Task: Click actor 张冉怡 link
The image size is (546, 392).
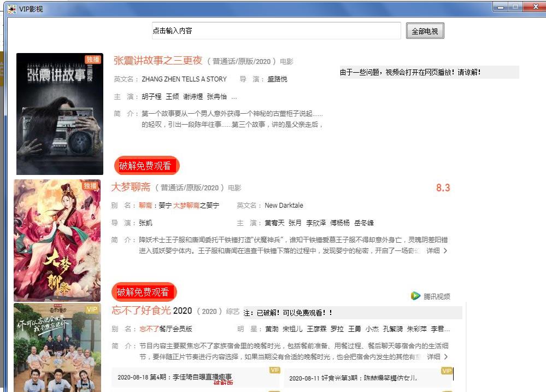Action: 216,97
